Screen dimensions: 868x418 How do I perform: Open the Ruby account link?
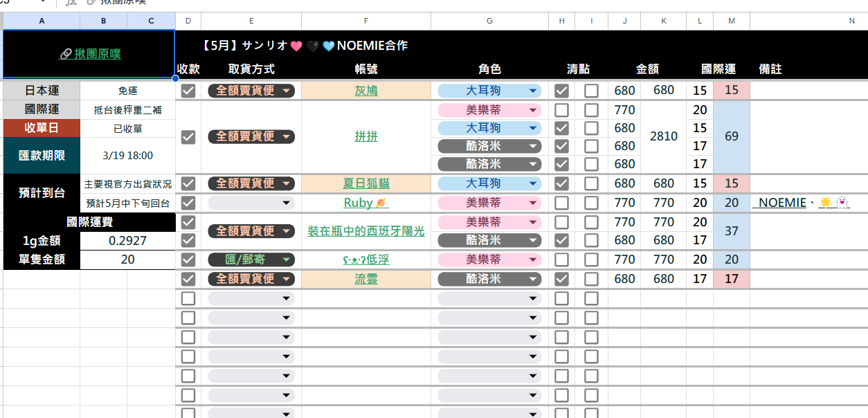click(366, 203)
